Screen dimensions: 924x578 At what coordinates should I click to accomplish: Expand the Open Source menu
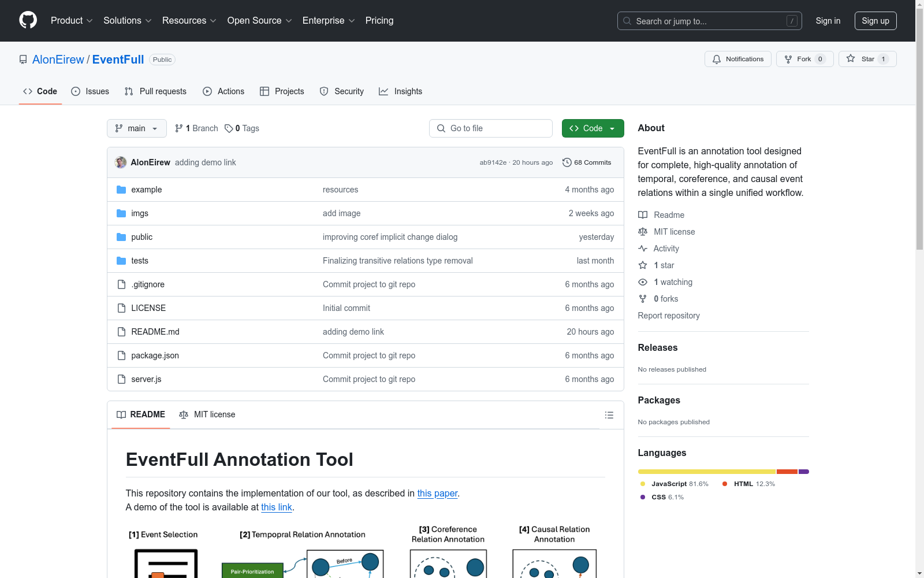(260, 20)
